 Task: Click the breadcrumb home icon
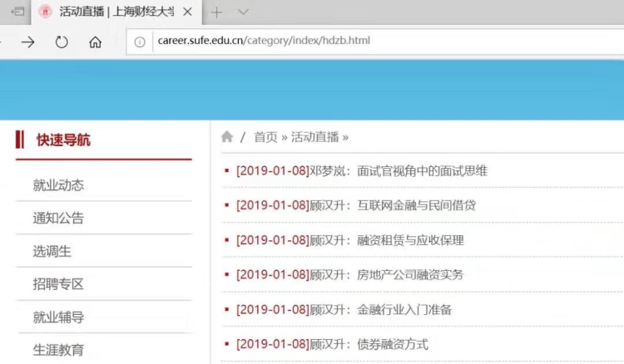coord(227,137)
